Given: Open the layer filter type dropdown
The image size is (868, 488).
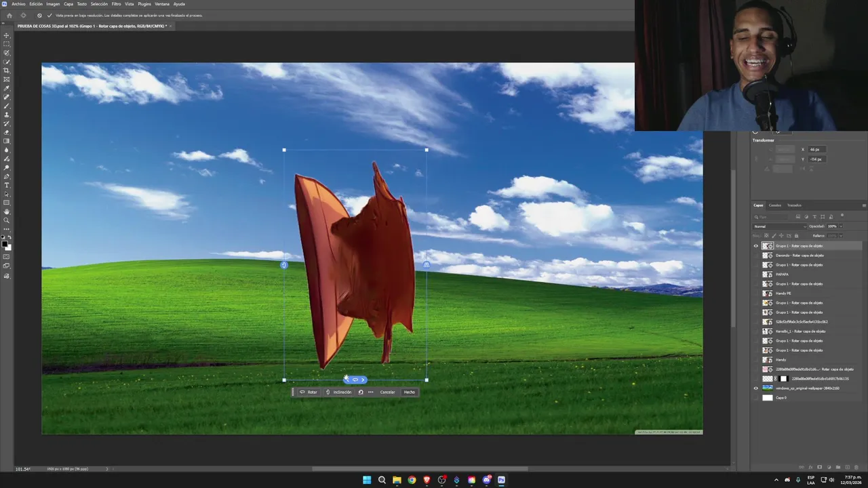Looking at the screenshot, I should [770, 217].
